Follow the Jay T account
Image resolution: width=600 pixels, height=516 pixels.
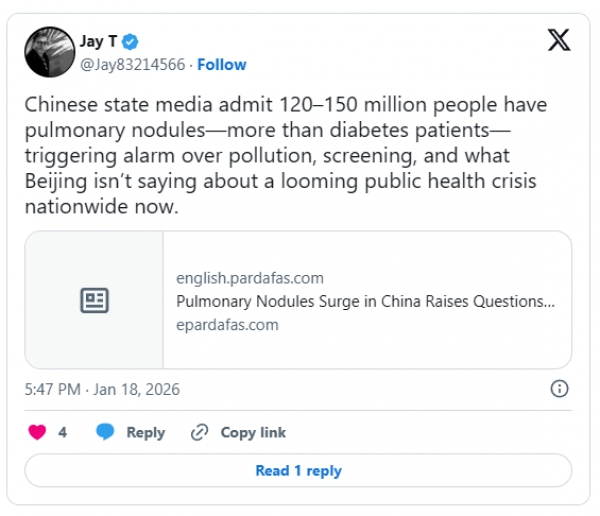(x=222, y=64)
